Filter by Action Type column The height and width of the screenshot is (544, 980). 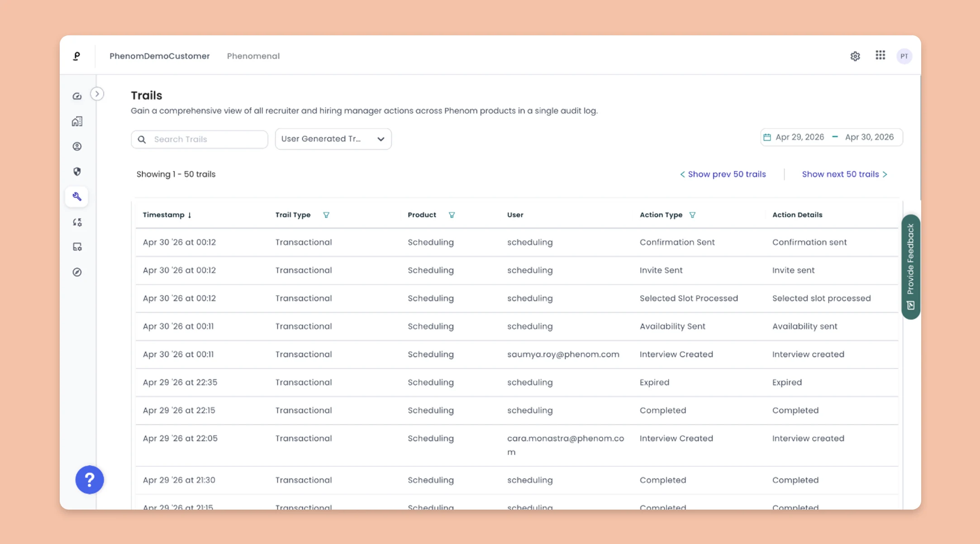click(x=692, y=215)
